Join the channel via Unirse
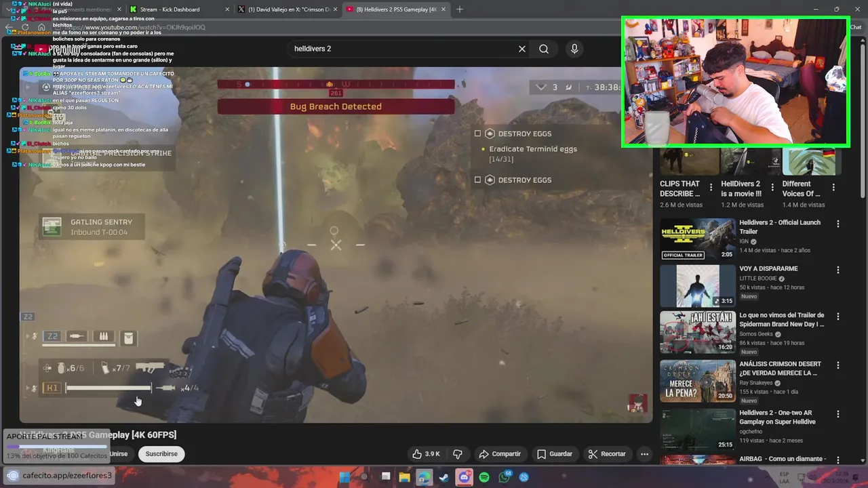Image resolution: width=868 pixels, height=488 pixels. pyautogui.click(x=119, y=454)
